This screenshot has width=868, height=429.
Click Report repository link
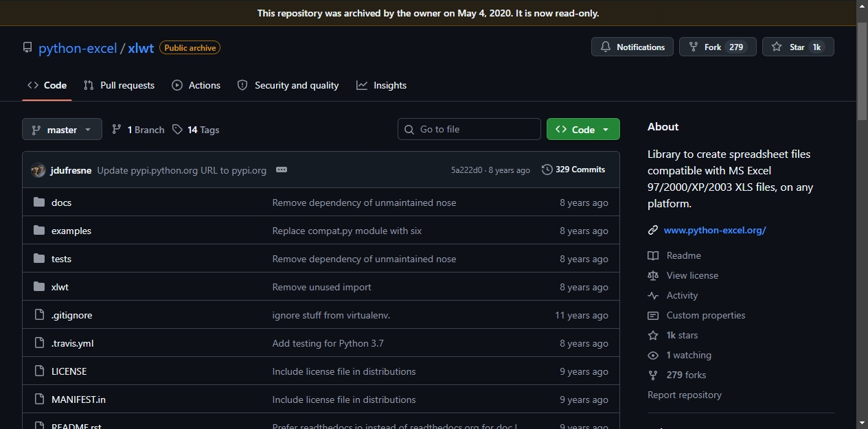(x=685, y=395)
